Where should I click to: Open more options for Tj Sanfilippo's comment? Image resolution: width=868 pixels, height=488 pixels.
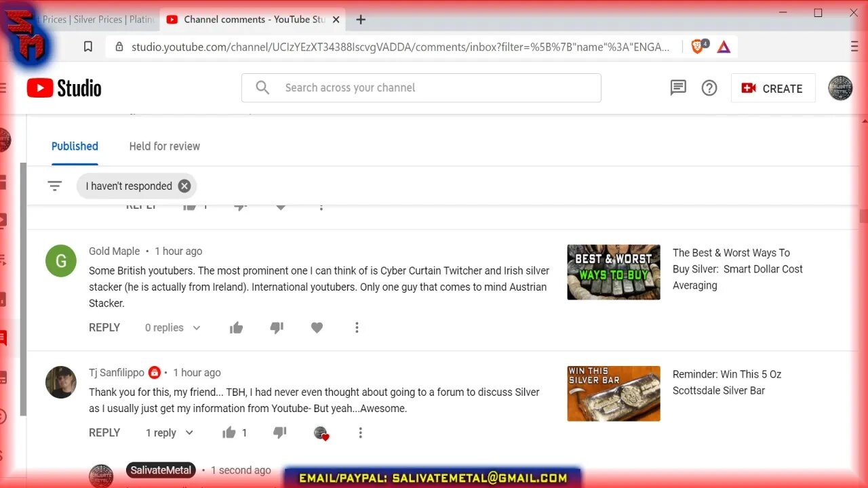click(x=361, y=432)
